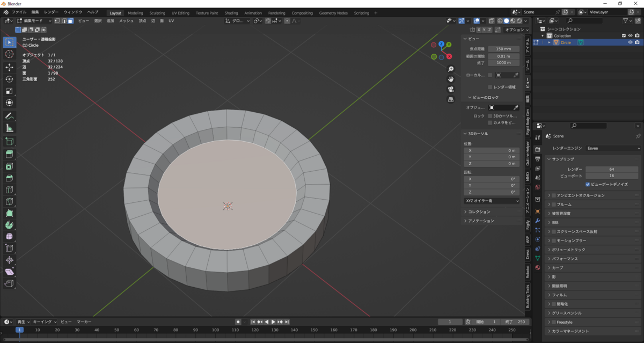
Task: Click the Measure tool icon
Action: point(9,128)
